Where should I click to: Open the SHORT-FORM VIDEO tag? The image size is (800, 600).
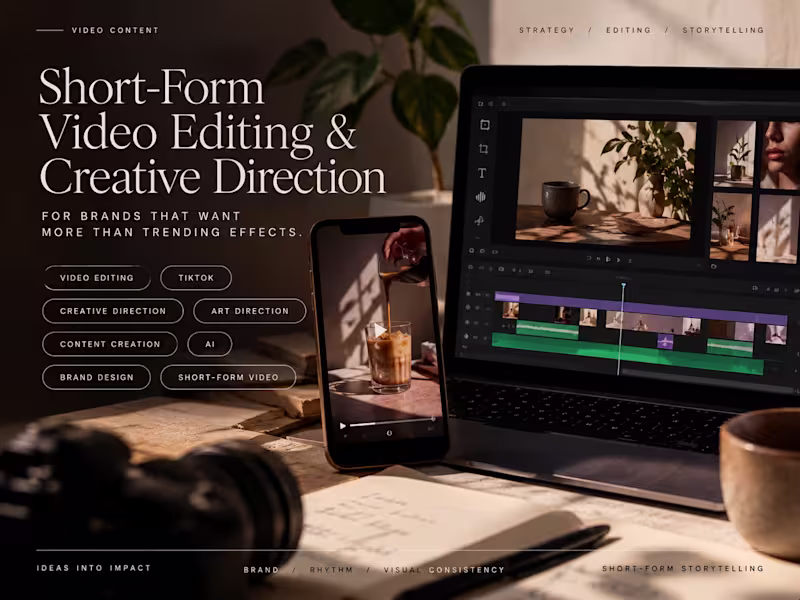[x=228, y=377]
